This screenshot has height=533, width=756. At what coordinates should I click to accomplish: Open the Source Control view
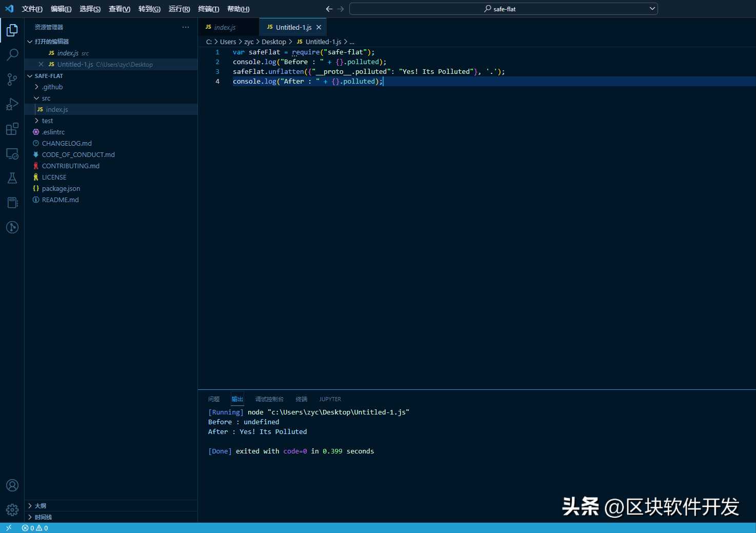coord(12,79)
